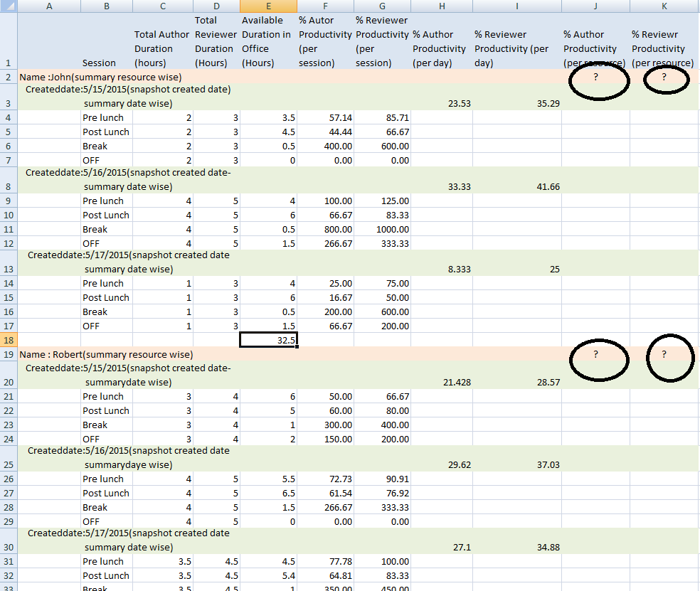This screenshot has width=700, height=591.
Task: Select the column E header
Action: 268,6
